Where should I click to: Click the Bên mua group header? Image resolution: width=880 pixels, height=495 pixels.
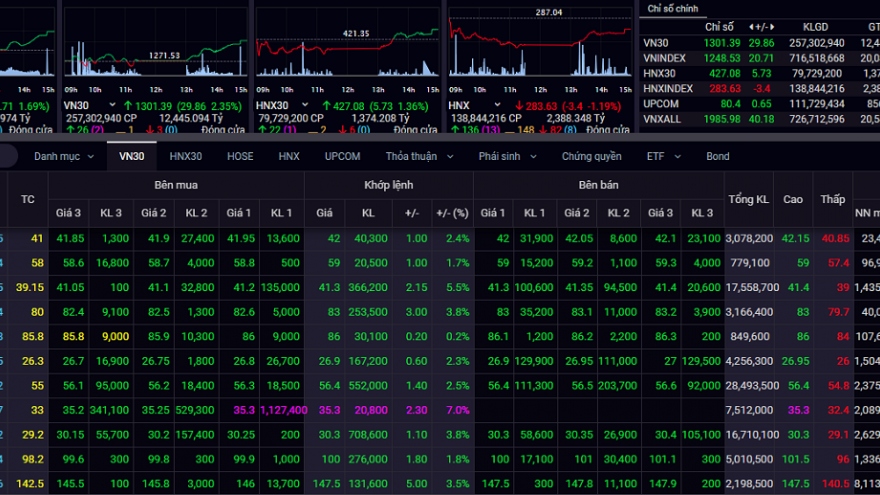click(x=176, y=185)
